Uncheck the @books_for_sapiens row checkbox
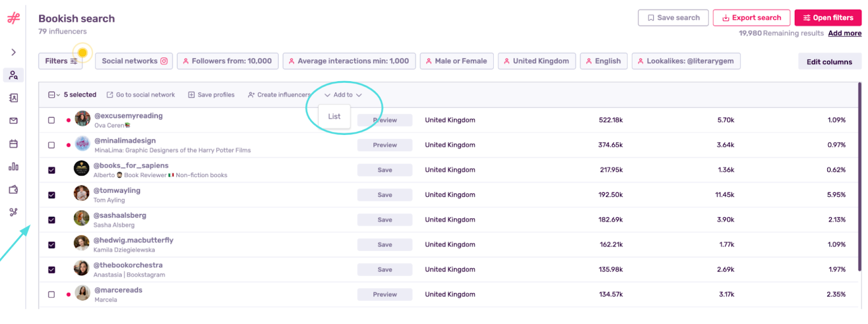Screen dimensions: 868x324 coord(52,170)
